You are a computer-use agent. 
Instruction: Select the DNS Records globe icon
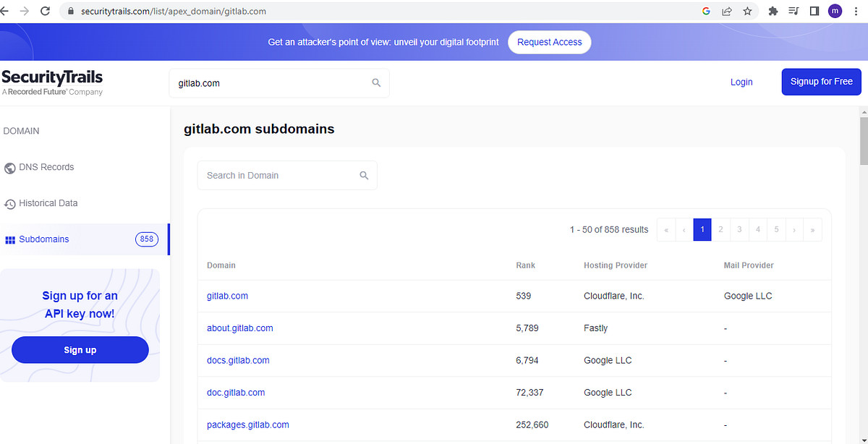coord(10,167)
